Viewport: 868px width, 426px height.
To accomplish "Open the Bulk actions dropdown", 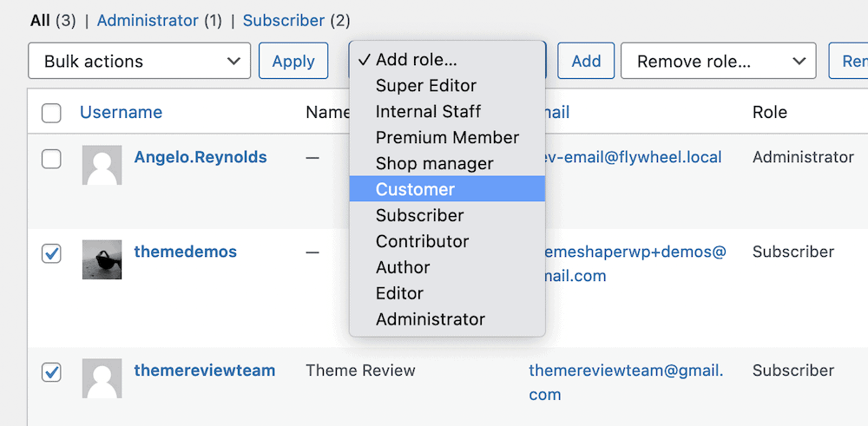I will (x=139, y=61).
